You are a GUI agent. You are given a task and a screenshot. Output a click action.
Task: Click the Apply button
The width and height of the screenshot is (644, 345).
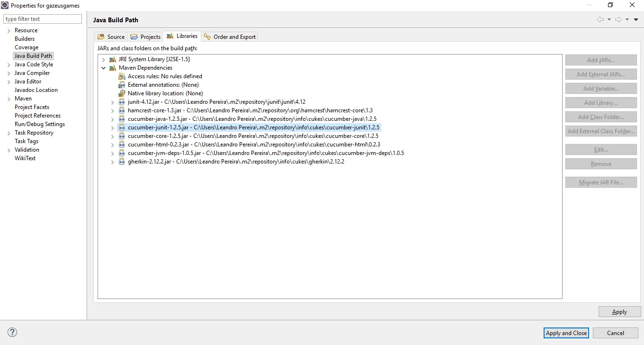(x=619, y=312)
